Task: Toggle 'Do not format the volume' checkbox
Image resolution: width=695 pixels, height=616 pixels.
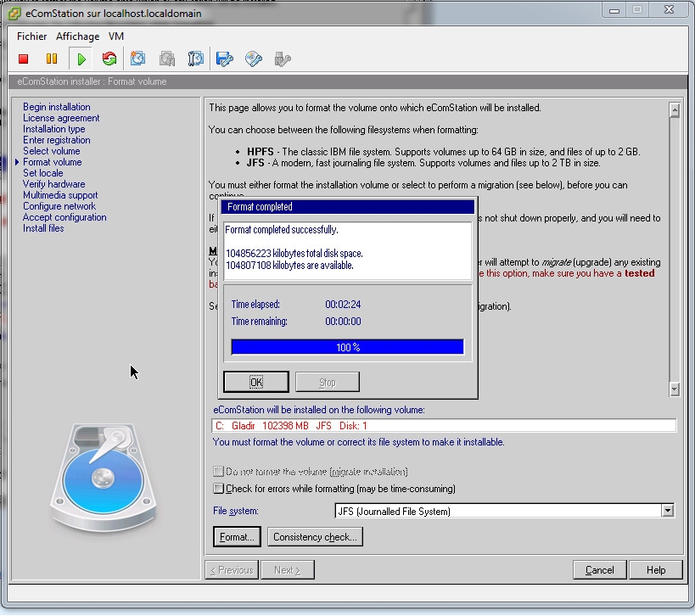Action: coord(219,471)
